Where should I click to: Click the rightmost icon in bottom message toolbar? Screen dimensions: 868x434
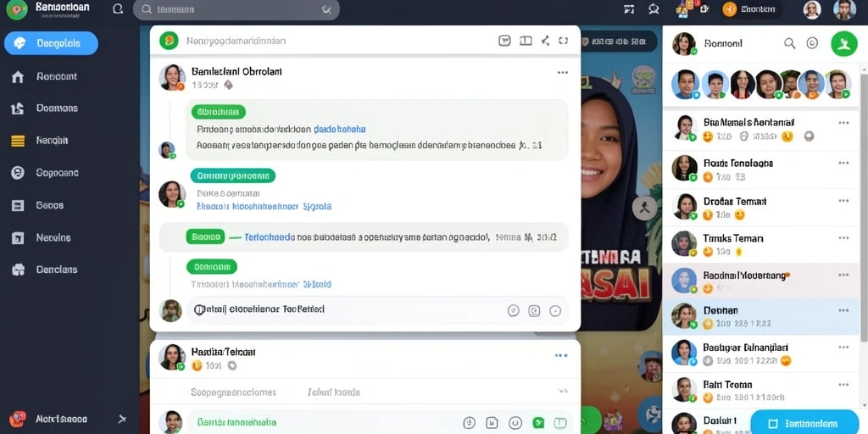(561, 423)
